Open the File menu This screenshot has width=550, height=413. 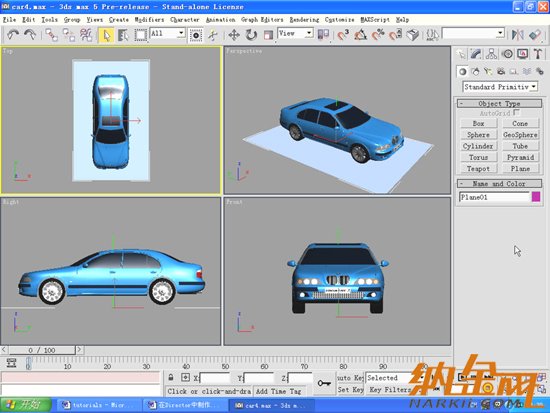click(9, 20)
